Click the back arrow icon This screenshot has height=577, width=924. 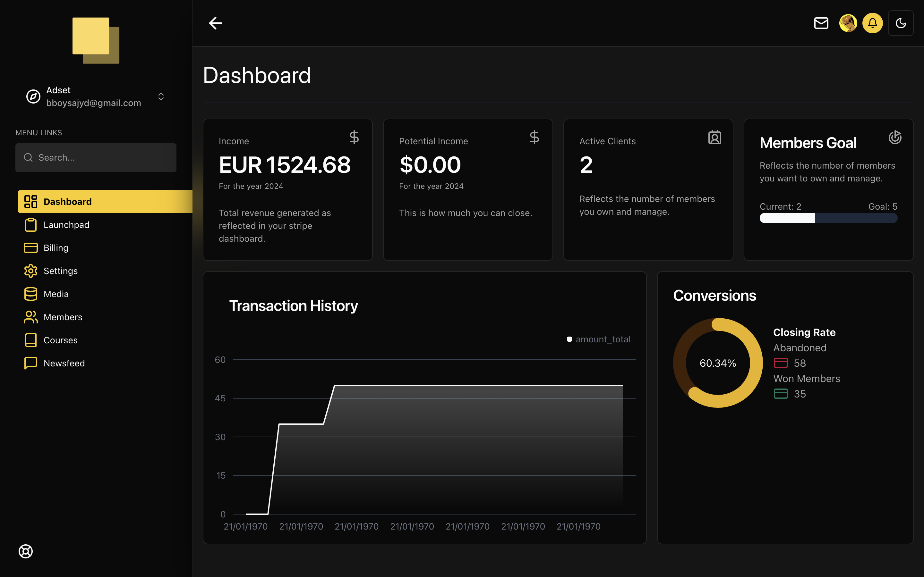[215, 23]
